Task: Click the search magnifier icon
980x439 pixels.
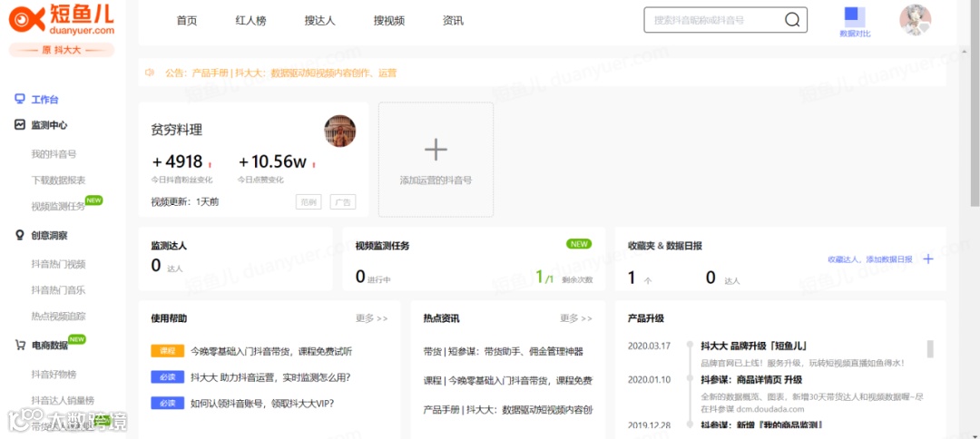Action: tap(792, 20)
